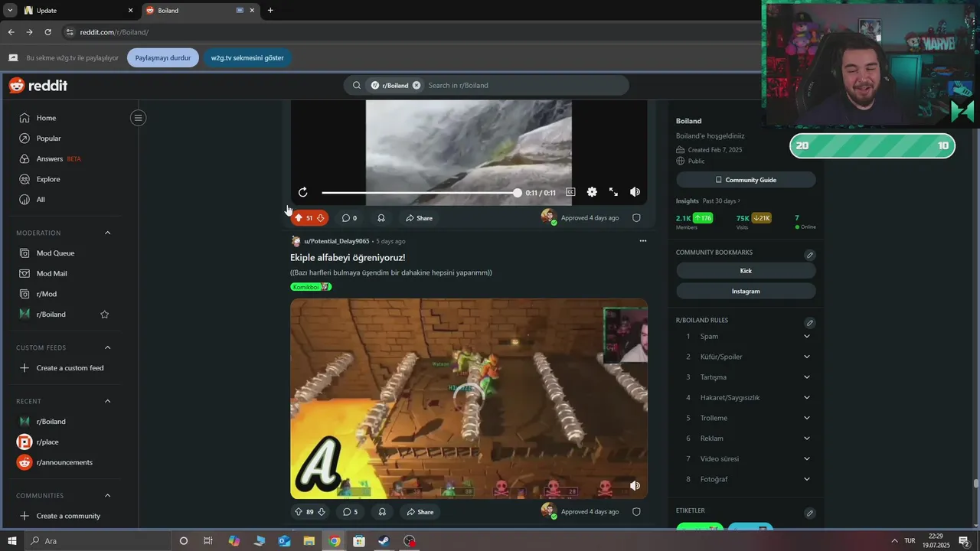Unmute the alphabet video speaker icon
Screen dimensions: 980x551
pos(635,485)
